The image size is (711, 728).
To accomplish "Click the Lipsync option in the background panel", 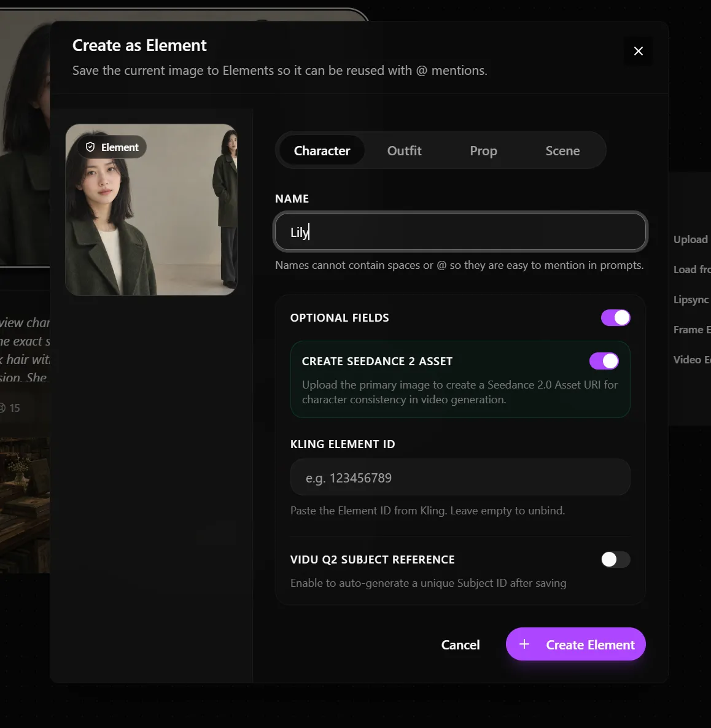I will [x=691, y=300].
